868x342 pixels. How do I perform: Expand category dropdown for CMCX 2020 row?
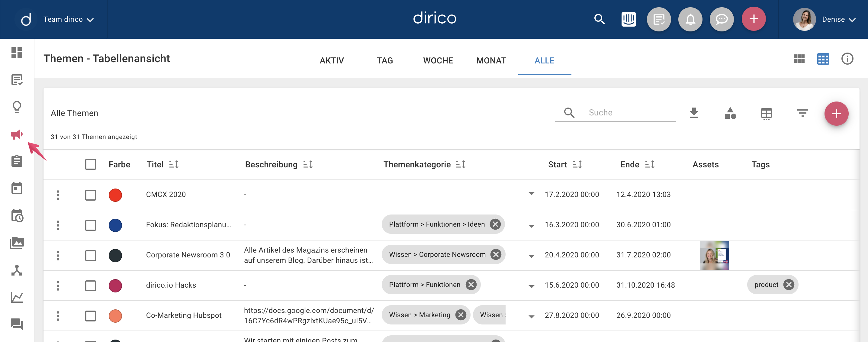(531, 194)
